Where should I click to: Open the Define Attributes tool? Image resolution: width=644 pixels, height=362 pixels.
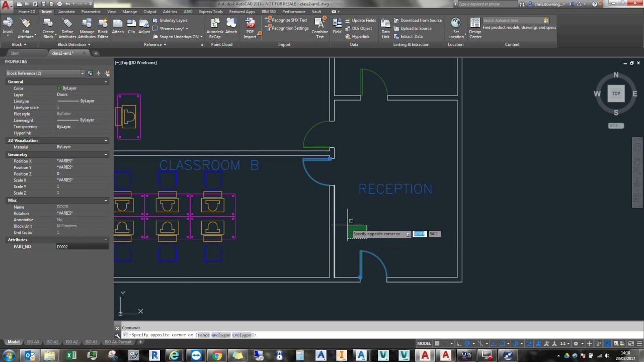pyautogui.click(x=67, y=28)
